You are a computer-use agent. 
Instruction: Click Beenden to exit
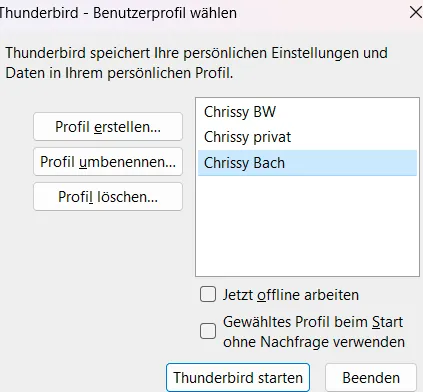(x=371, y=378)
